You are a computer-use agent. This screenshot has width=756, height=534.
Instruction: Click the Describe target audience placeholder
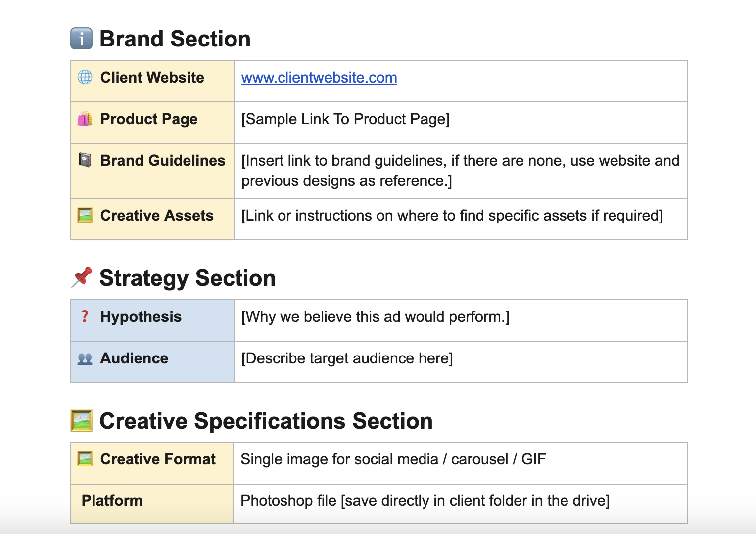pyautogui.click(x=347, y=358)
